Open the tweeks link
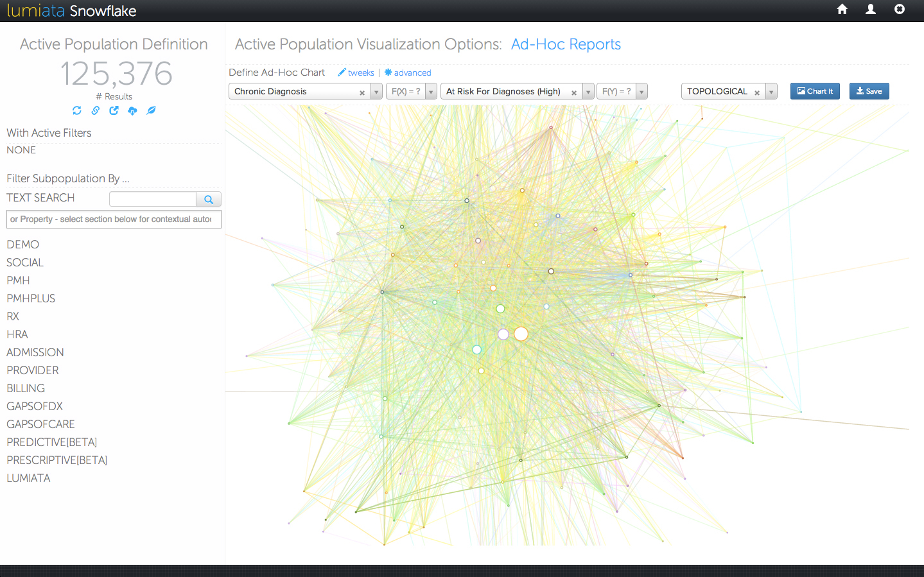924x577 pixels. pyautogui.click(x=356, y=73)
